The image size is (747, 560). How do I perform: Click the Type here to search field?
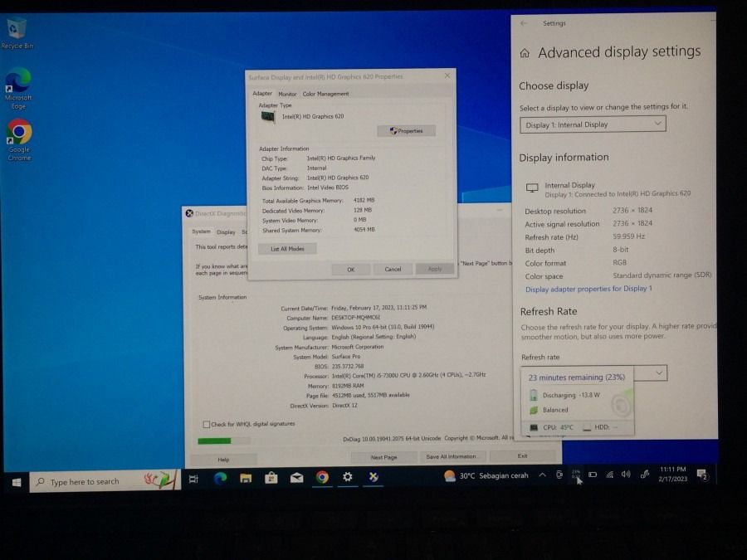click(x=91, y=481)
